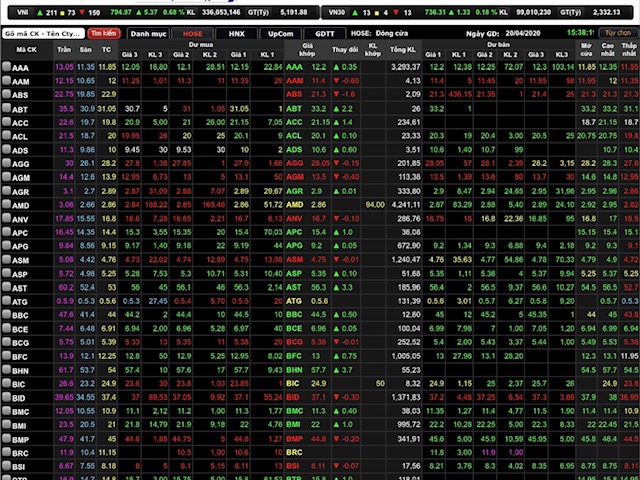Select the UpCom tab
This screenshot has height=480, width=640.
280,33
